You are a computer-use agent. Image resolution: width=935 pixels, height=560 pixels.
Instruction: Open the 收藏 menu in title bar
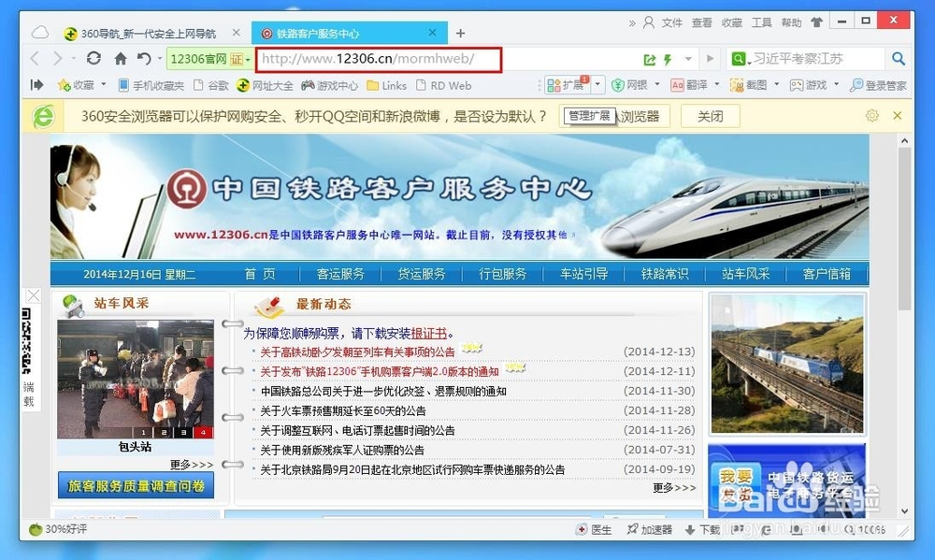(732, 22)
